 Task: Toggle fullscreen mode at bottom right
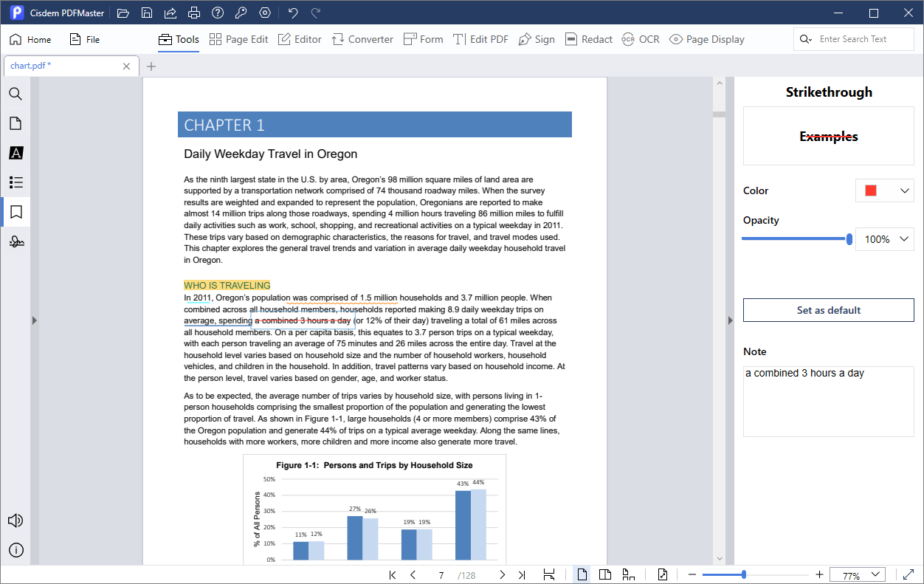[x=909, y=575]
